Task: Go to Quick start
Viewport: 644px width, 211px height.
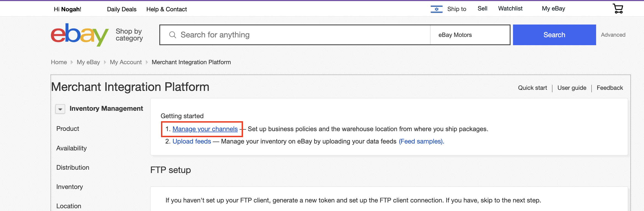Action: coord(533,88)
